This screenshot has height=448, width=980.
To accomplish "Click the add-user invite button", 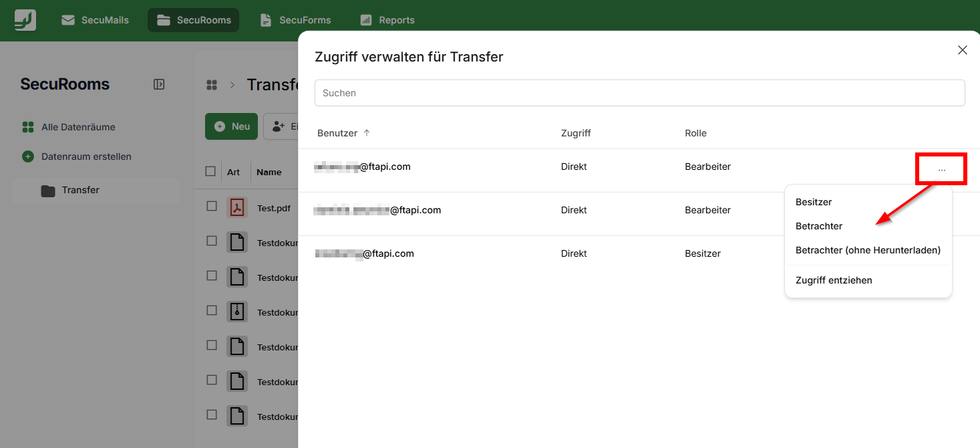I will point(281,126).
